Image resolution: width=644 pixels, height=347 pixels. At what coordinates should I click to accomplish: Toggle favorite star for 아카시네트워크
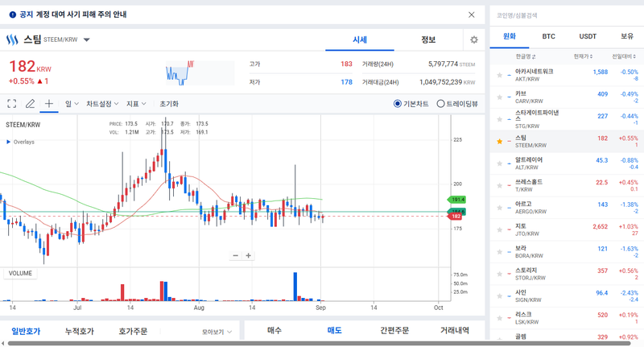(x=499, y=75)
